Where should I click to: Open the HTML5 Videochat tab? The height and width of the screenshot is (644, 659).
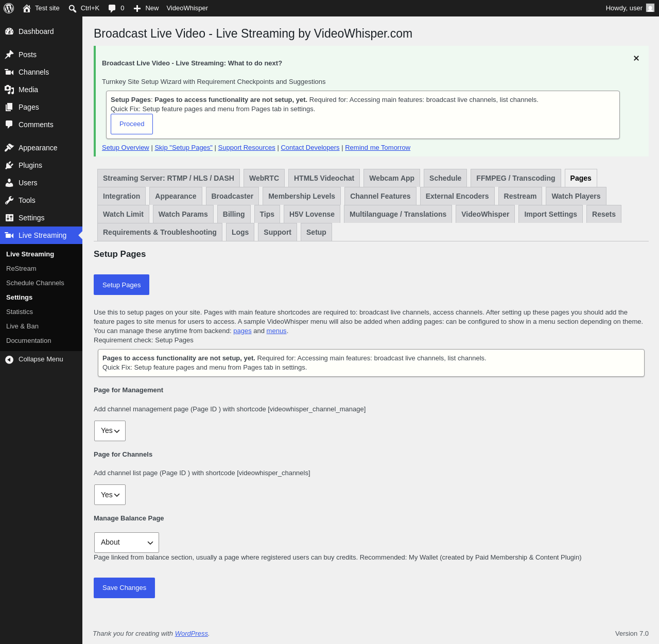tap(324, 178)
